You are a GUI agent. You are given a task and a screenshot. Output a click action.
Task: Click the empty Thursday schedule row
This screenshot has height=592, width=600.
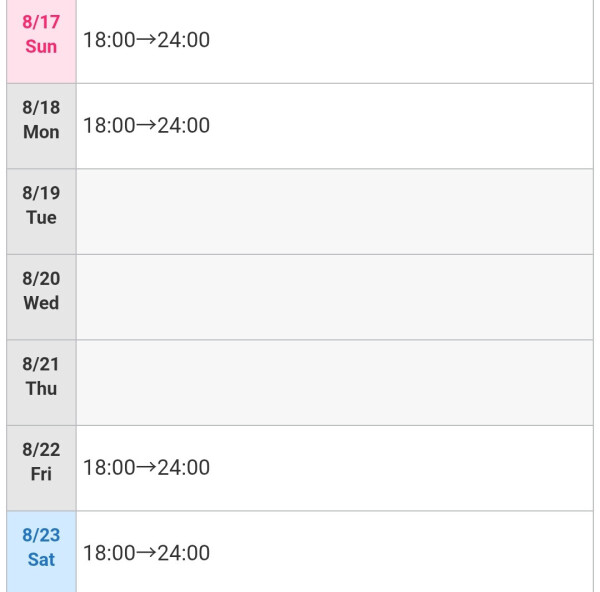(335, 383)
